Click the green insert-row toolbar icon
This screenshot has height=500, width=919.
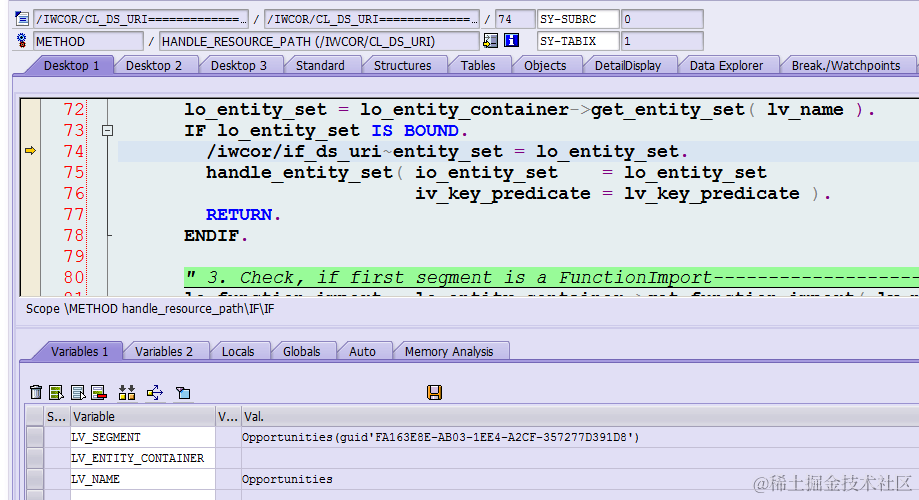[x=56, y=392]
